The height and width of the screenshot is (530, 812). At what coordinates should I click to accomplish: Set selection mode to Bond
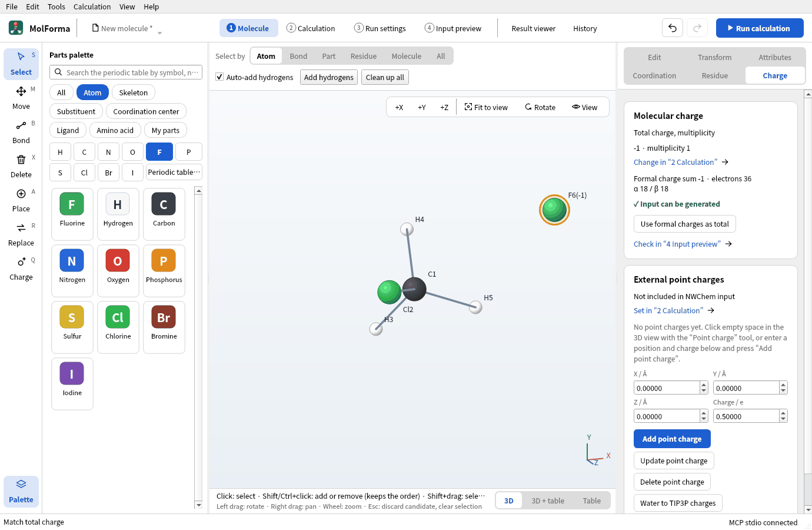298,56
